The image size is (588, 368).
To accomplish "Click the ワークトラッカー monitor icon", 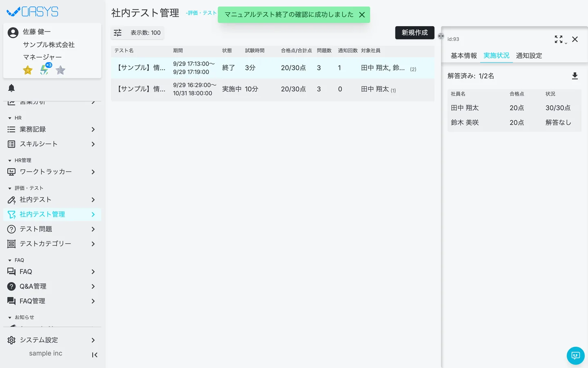I will click(11, 172).
